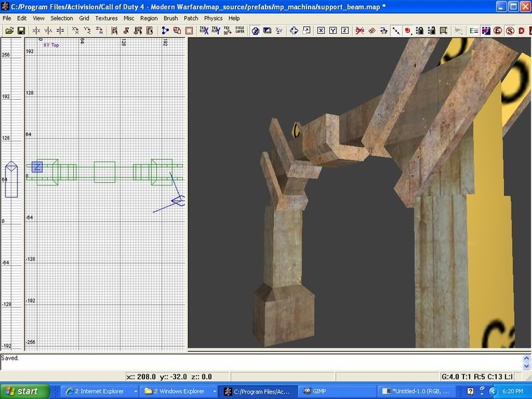Image resolution: width=532 pixels, height=399 pixels.
Task: Expand Internet Explorer taskbar group arrow
Action: point(136,392)
